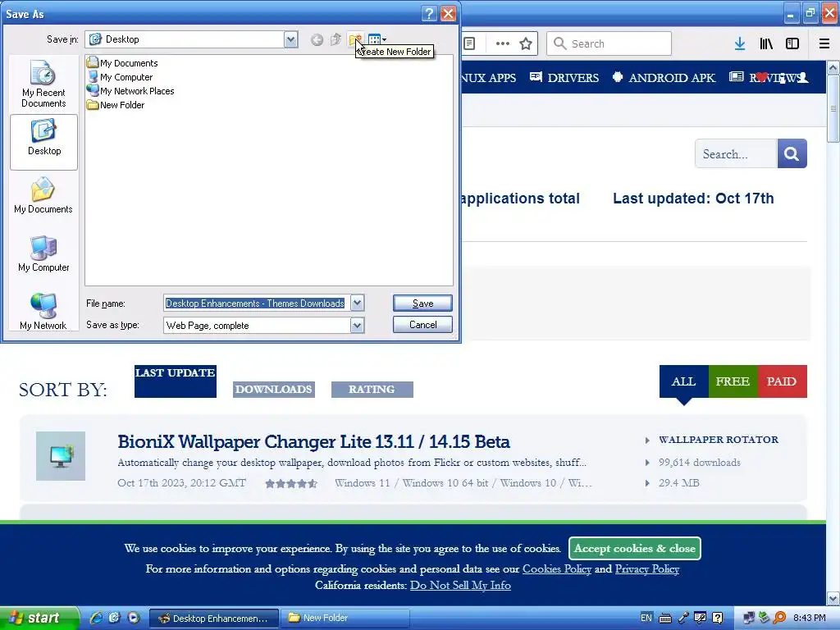This screenshot has height=630, width=840.
Task: Click the Create New Folder toolbar icon
Action: pyautogui.click(x=355, y=39)
